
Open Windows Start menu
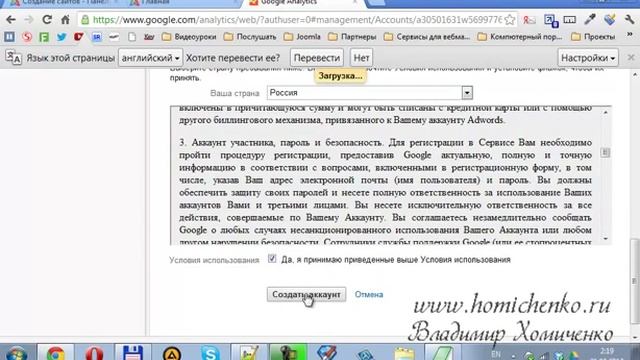[16, 353]
